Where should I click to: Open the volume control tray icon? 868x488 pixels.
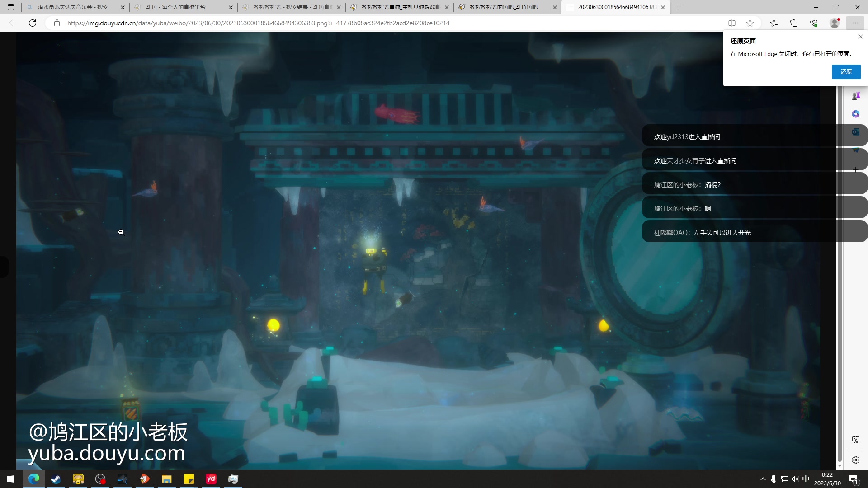pos(795,479)
